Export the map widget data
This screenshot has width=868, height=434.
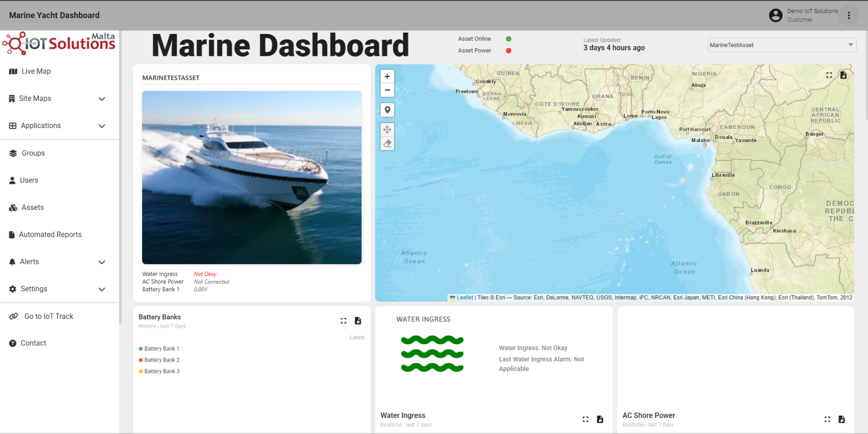pos(843,75)
